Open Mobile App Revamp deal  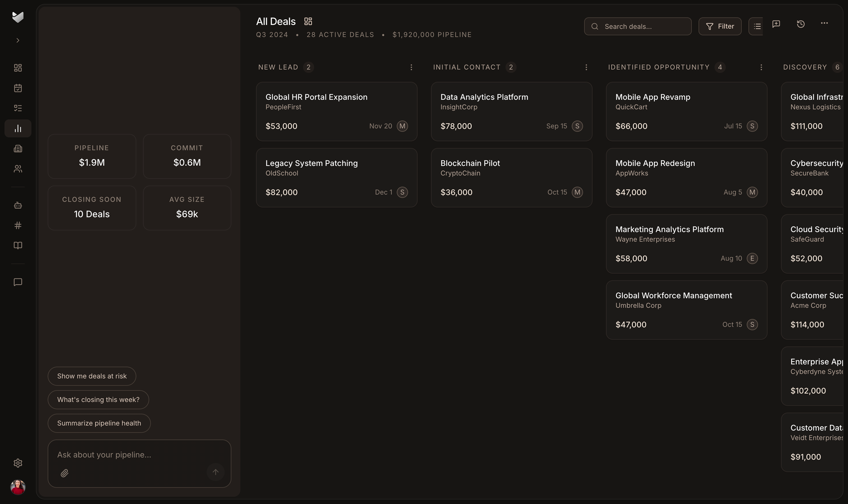(x=686, y=111)
